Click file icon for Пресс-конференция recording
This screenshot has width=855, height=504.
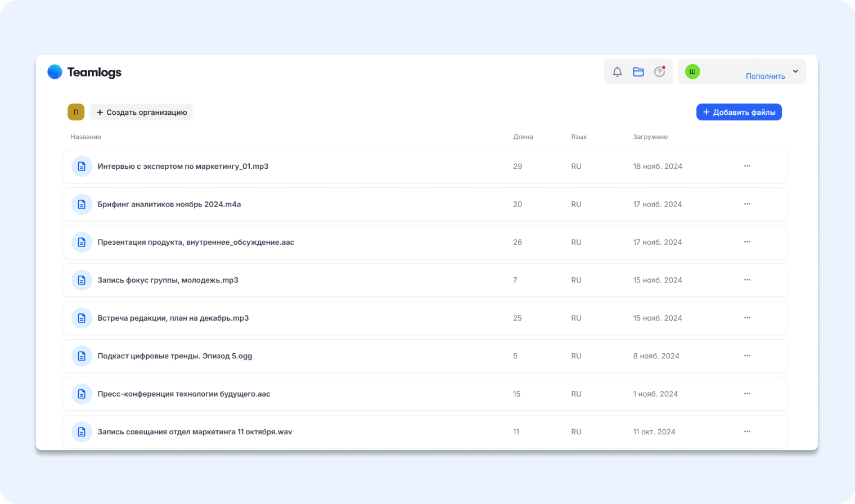pyautogui.click(x=82, y=394)
